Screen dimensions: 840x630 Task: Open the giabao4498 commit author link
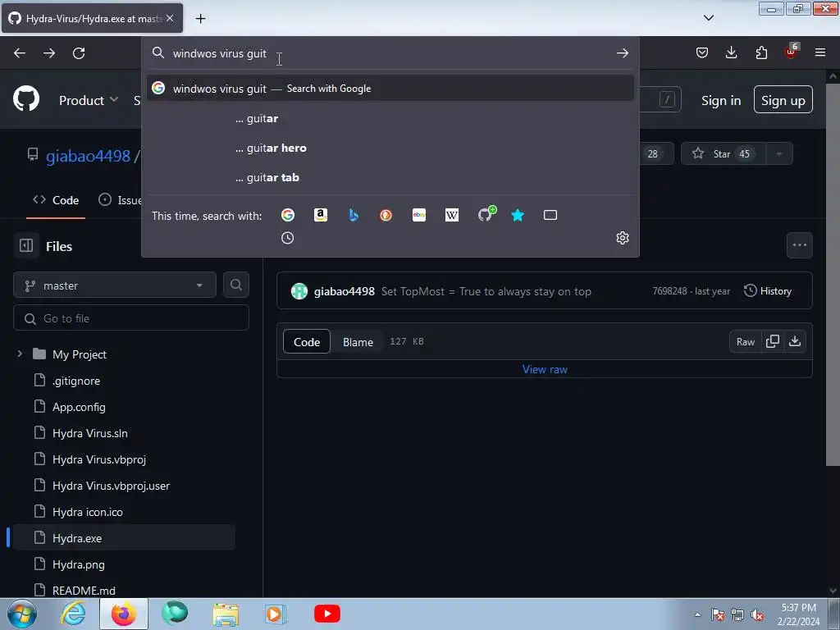(344, 291)
